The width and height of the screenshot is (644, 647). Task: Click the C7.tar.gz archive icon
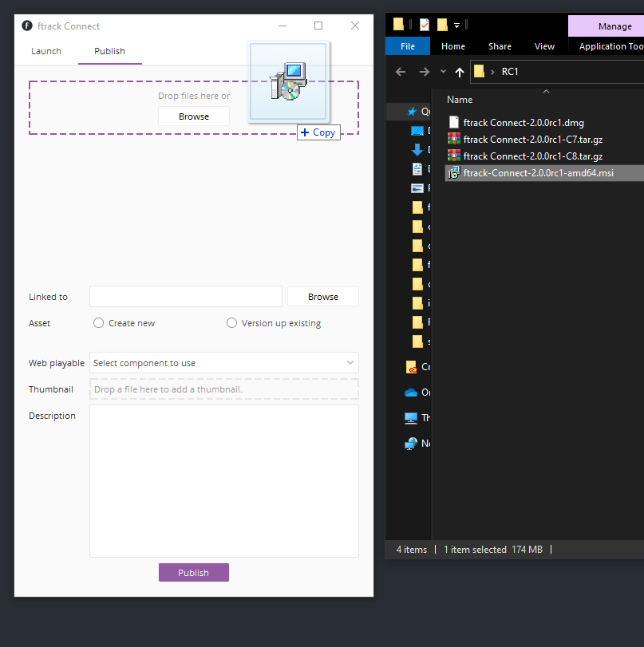tap(454, 139)
